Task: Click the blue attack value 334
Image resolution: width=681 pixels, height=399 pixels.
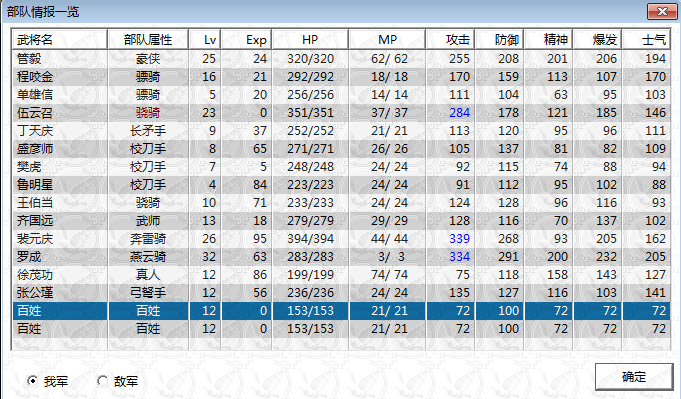Action: (460, 257)
